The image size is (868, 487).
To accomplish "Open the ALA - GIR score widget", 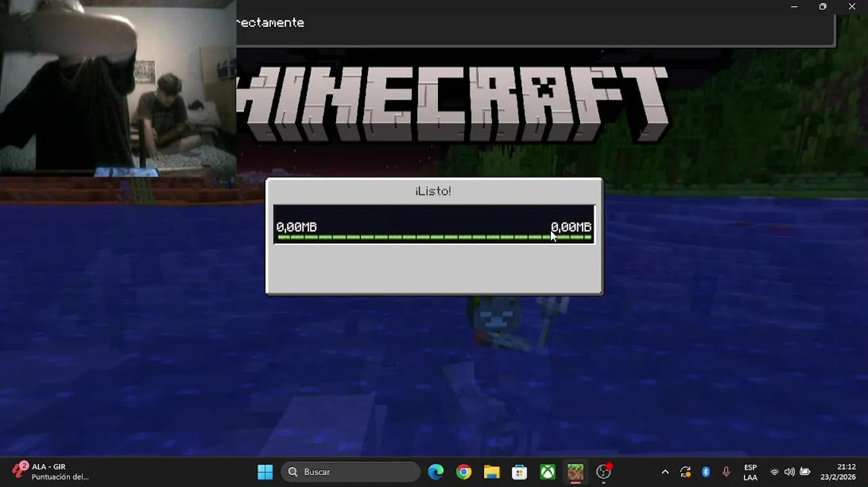I will pyautogui.click(x=50, y=471).
